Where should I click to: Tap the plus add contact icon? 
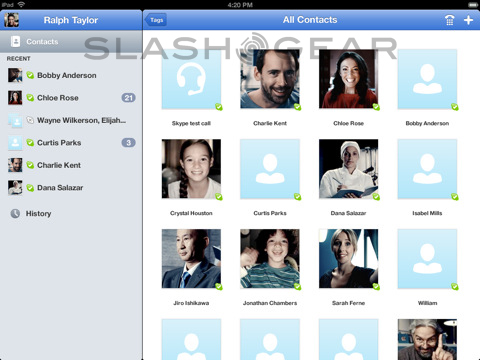[468, 20]
